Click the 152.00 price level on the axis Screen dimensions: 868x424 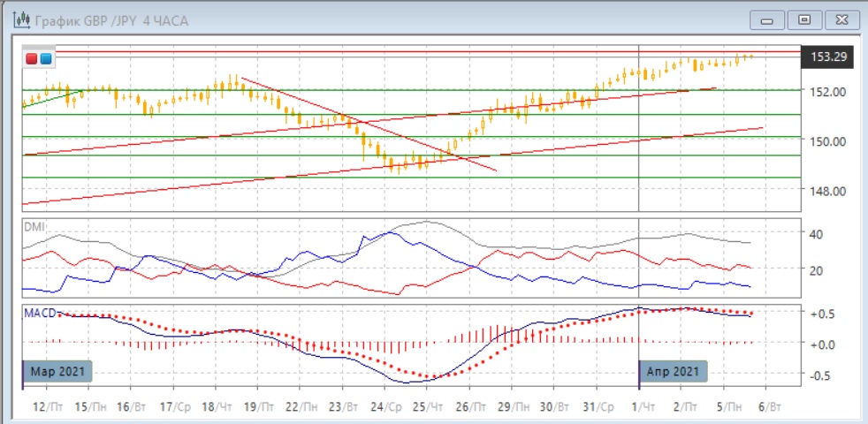[828, 91]
